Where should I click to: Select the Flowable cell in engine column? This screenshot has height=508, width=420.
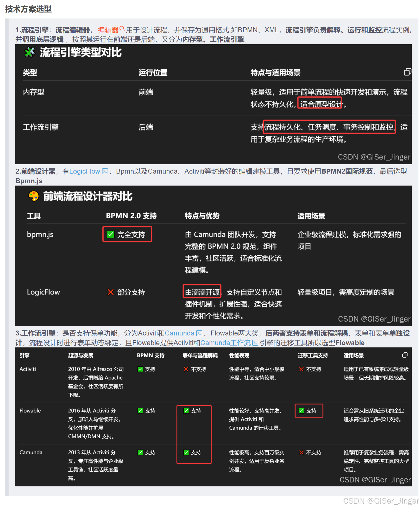(30, 411)
